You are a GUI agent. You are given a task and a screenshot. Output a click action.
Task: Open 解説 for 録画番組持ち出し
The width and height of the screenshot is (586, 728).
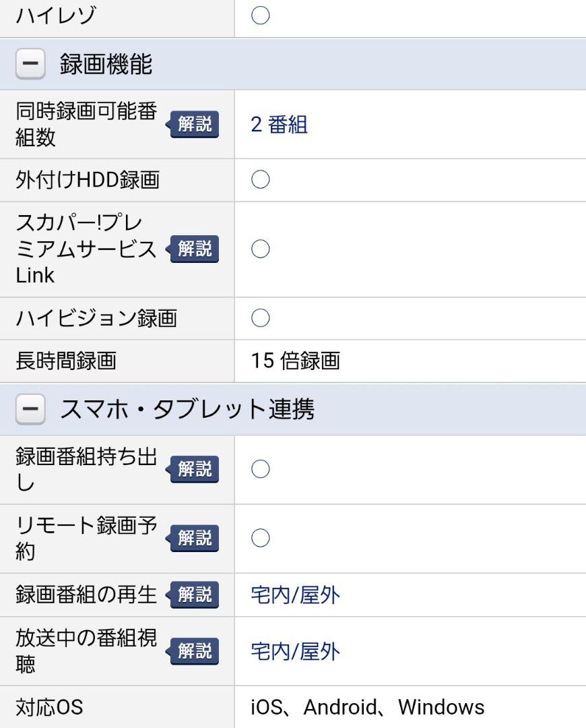(192, 469)
